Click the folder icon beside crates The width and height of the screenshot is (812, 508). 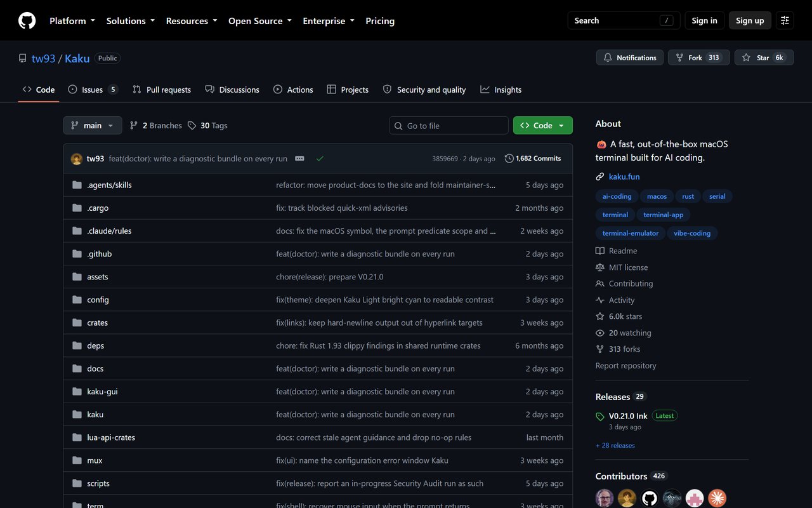(x=77, y=323)
